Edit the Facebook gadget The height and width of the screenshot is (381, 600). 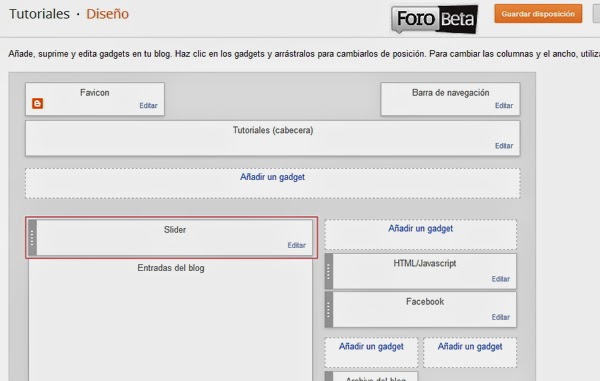click(x=501, y=317)
